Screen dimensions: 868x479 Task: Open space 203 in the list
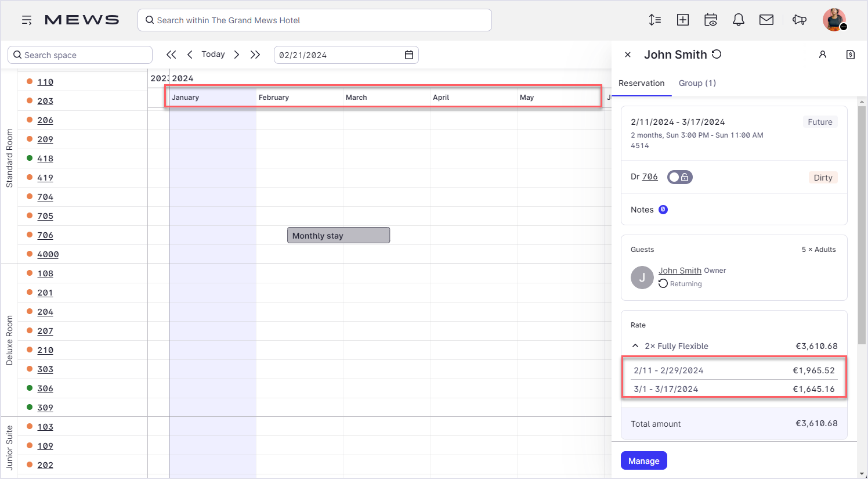pyautogui.click(x=45, y=101)
